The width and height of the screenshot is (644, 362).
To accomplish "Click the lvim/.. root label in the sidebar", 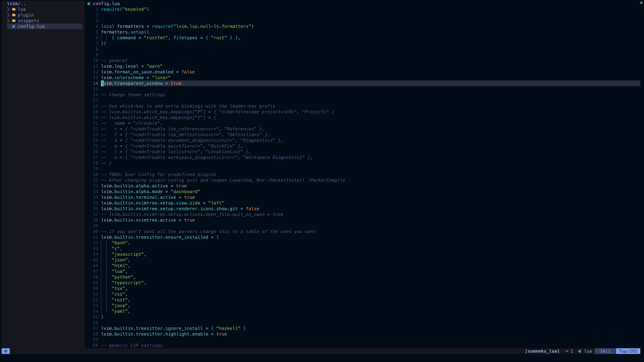I will tap(16, 4).
